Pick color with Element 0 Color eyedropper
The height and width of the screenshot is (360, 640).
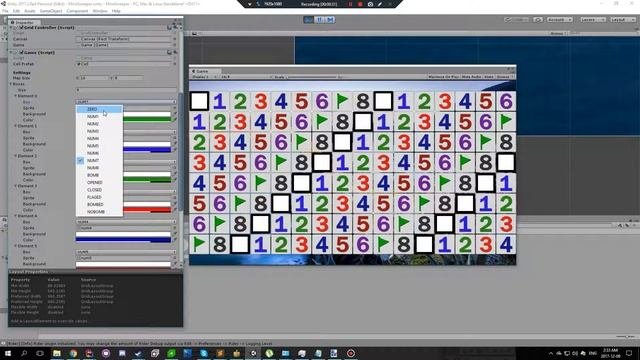(174, 120)
